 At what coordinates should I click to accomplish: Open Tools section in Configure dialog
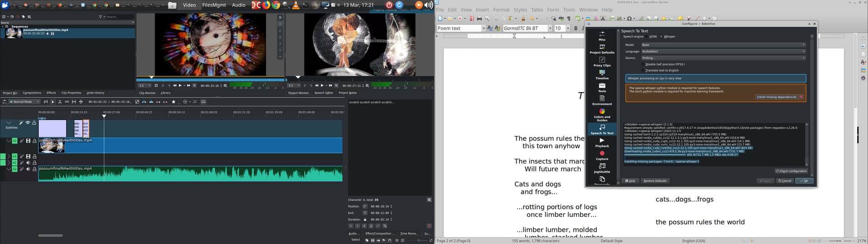[x=602, y=88]
